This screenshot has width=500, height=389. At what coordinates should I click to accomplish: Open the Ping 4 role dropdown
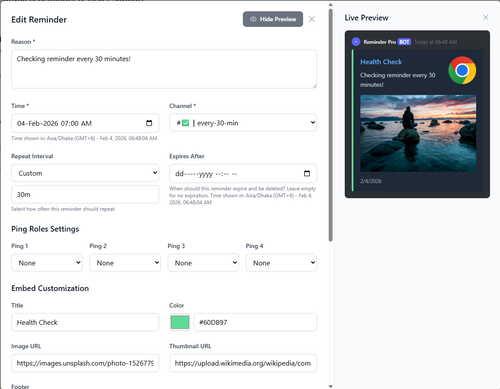click(x=281, y=263)
